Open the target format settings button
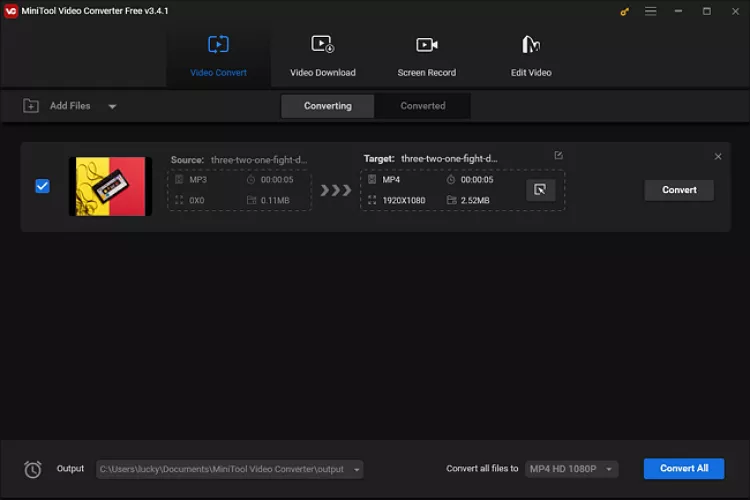 click(540, 190)
